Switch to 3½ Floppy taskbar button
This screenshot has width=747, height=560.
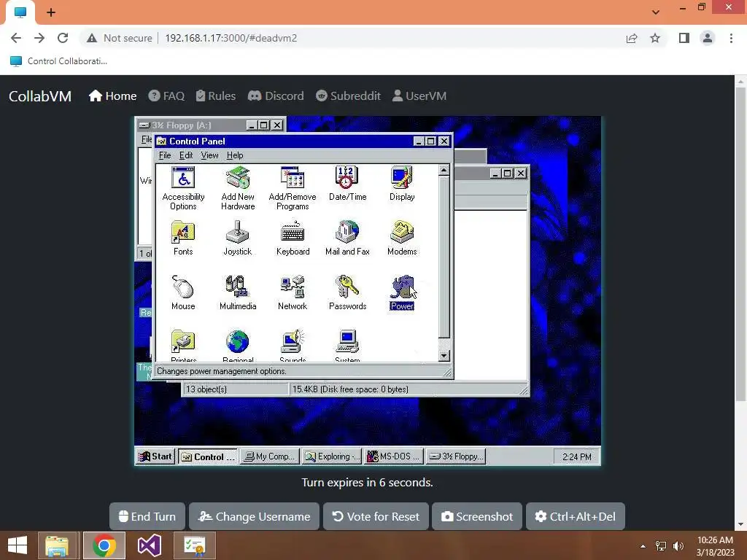point(455,456)
